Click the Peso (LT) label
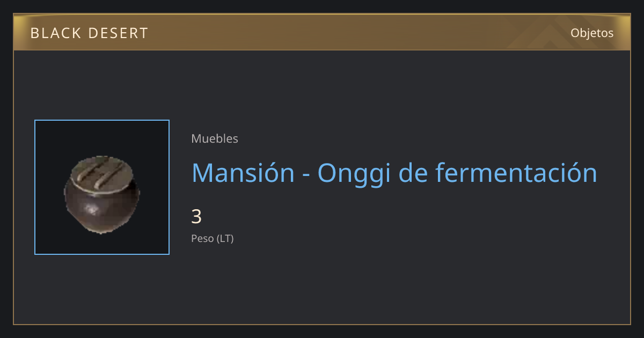The width and height of the screenshot is (644, 338). coord(213,239)
